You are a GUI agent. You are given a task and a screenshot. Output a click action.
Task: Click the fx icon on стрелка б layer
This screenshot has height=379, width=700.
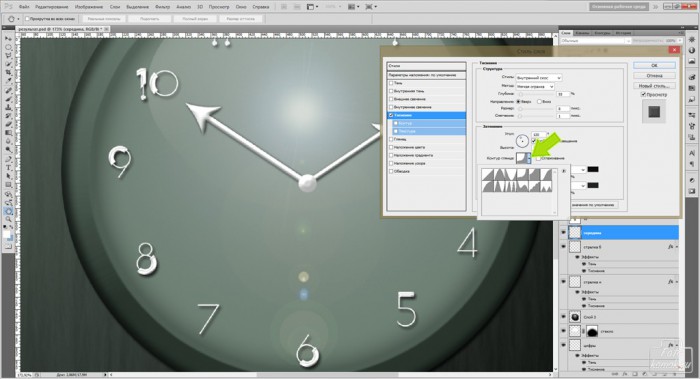click(x=671, y=246)
